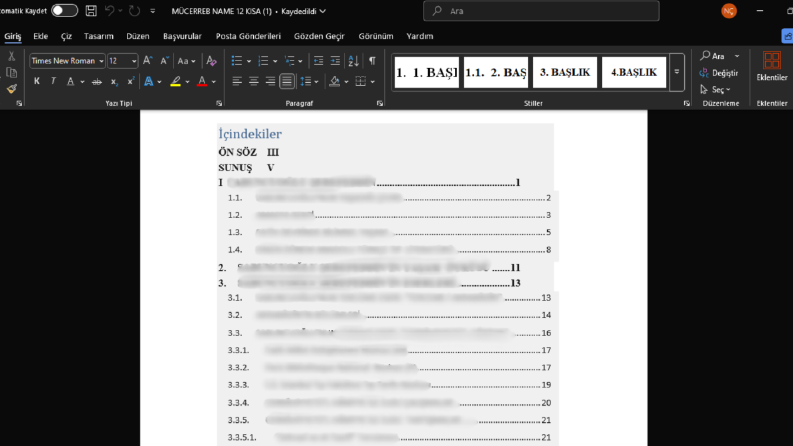The height and width of the screenshot is (446, 793).
Task: Decrease paragraph indent
Action: point(318,61)
